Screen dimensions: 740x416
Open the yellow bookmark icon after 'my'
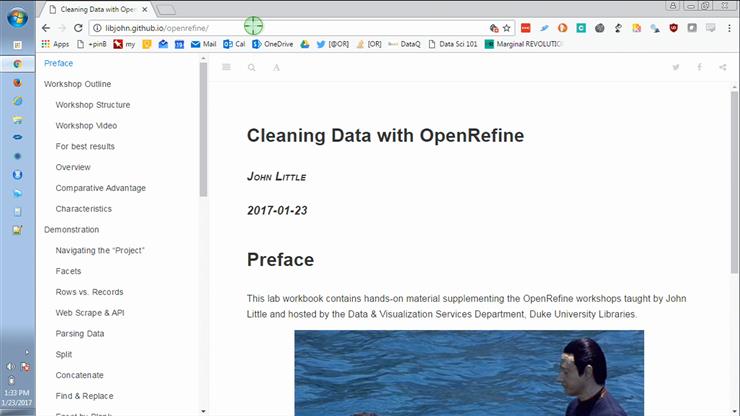(147, 44)
